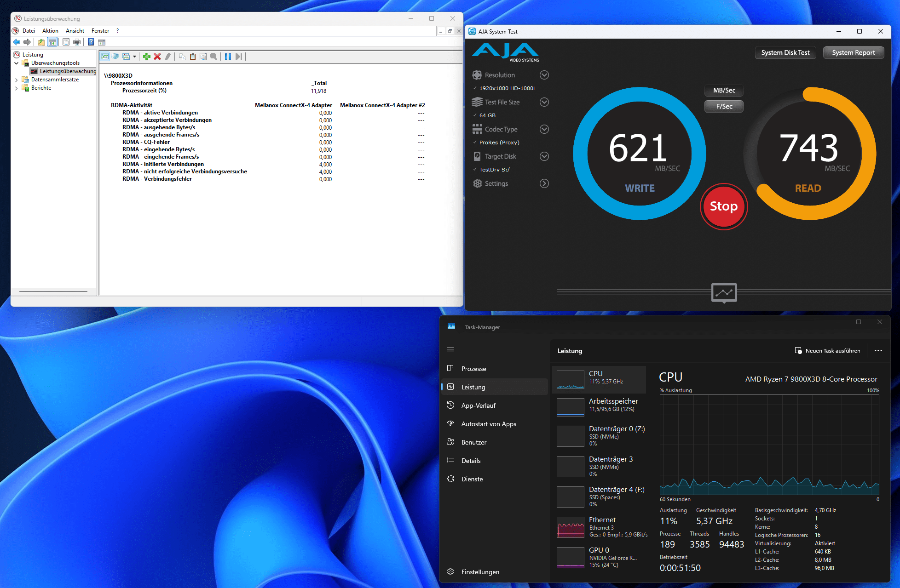Open Task-Manager Einstellungen
This screenshot has height=588, width=900.
pos(495,572)
